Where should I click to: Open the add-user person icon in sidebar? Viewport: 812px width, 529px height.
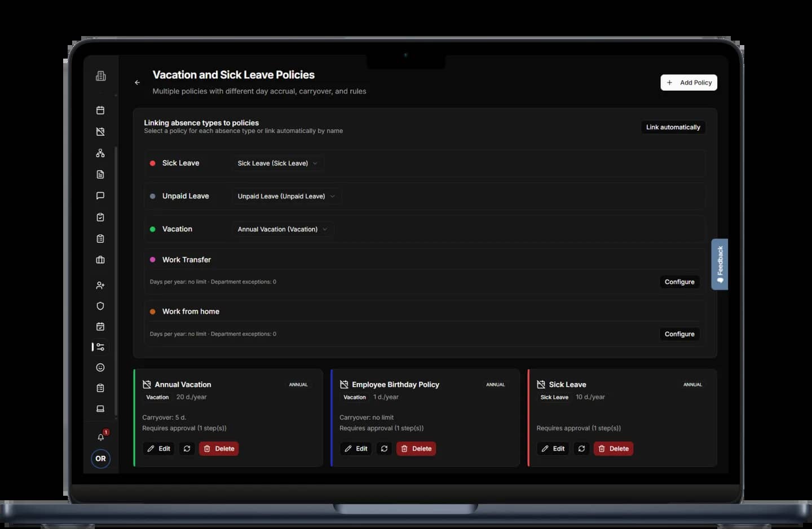pyautogui.click(x=100, y=286)
